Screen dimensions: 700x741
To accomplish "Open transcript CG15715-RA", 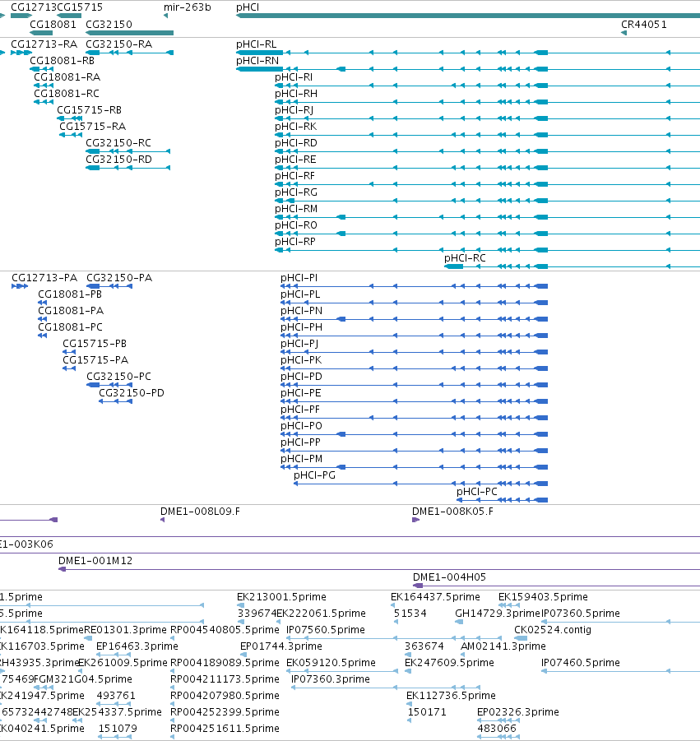I will [93, 127].
